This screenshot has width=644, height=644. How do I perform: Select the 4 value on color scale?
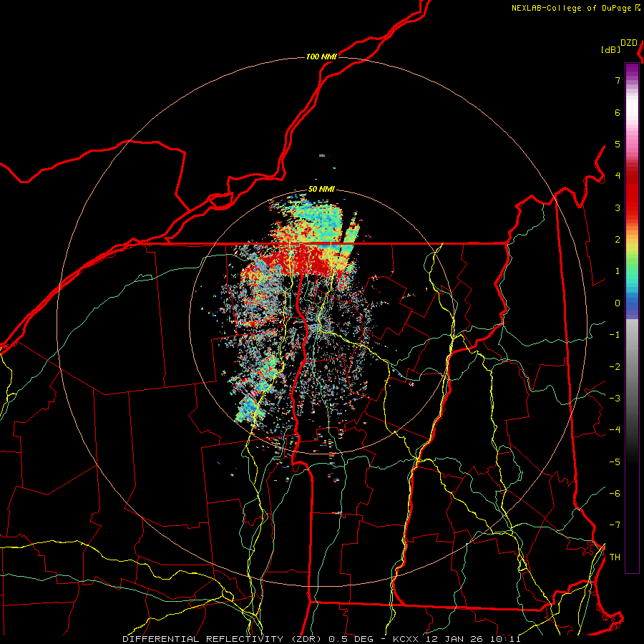coord(618,176)
